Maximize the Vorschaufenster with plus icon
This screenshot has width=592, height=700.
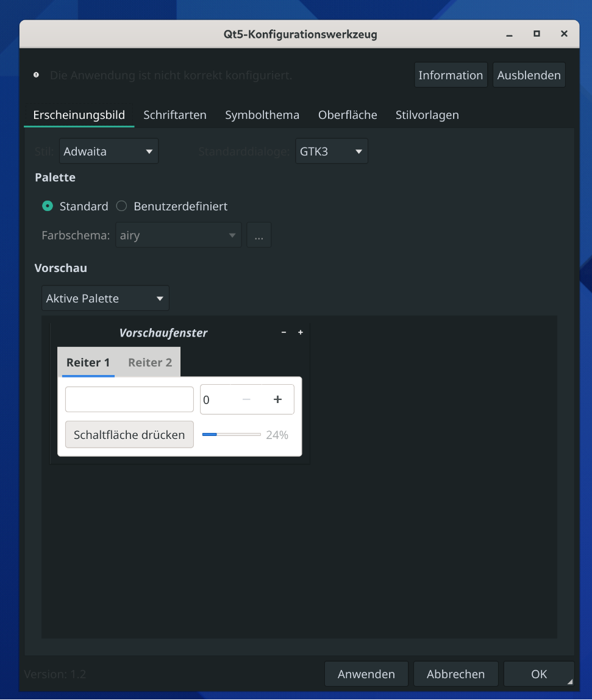(x=301, y=332)
